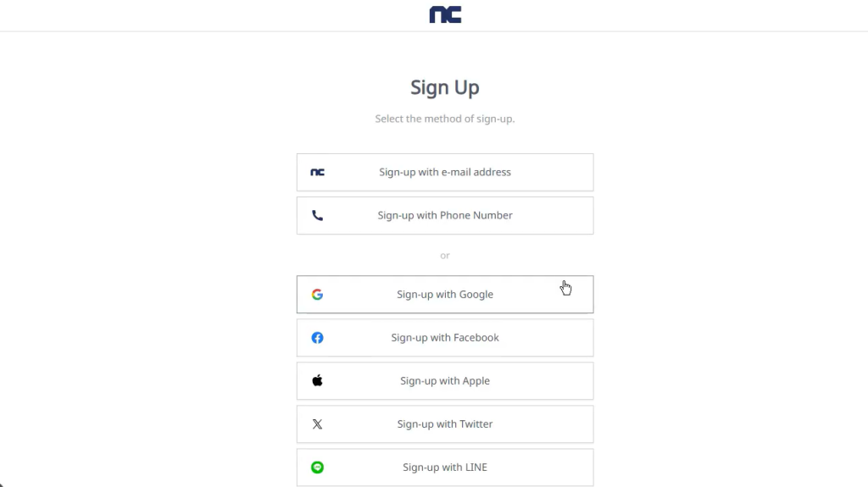Choose Sign-up with e-mail address

point(445,172)
